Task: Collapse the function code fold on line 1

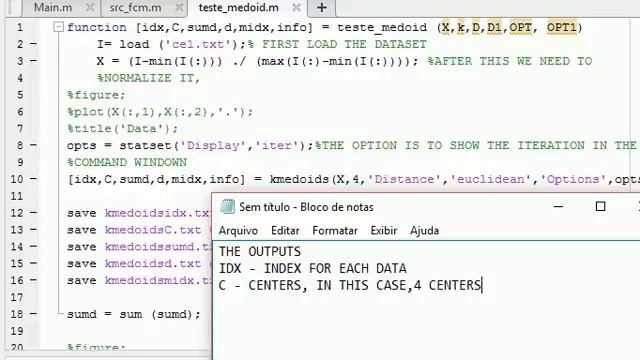Action: [58, 27]
